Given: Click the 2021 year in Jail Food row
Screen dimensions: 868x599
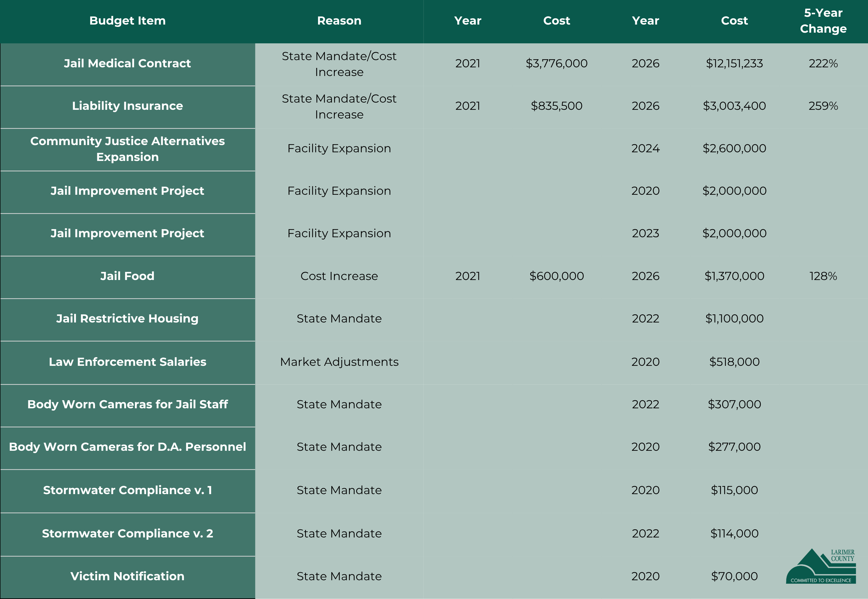Looking at the screenshot, I should coord(468,276).
